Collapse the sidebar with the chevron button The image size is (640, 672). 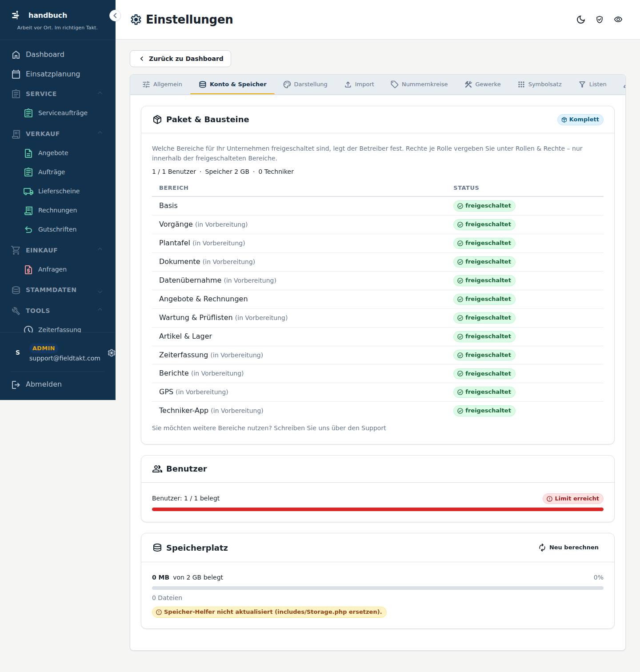coord(115,16)
